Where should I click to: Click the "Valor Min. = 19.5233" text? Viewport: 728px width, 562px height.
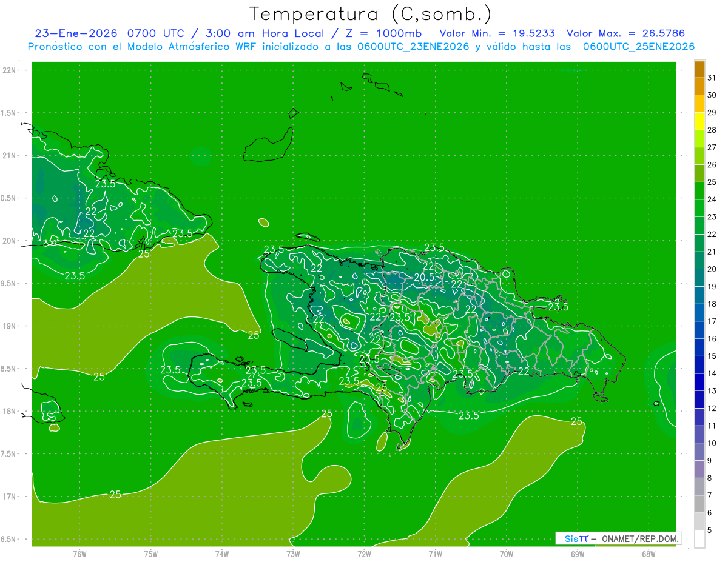point(497,33)
